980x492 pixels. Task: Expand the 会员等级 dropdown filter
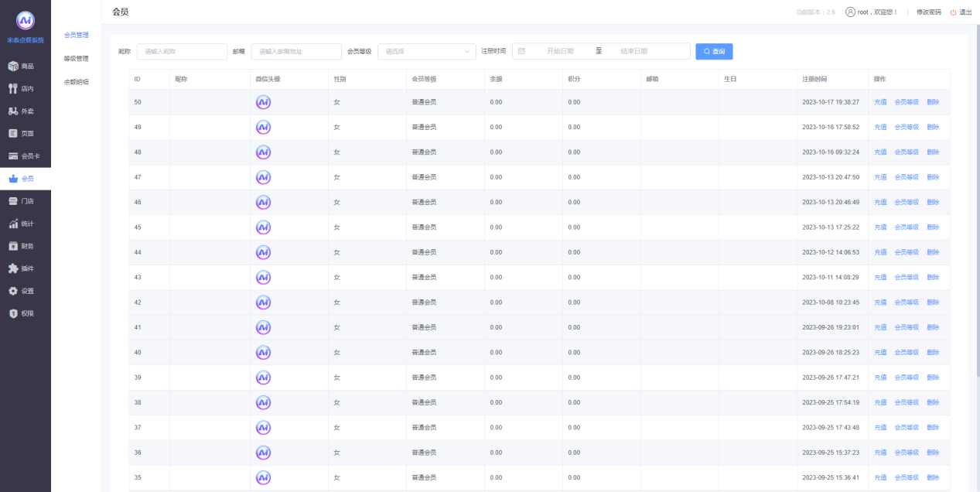coord(426,52)
